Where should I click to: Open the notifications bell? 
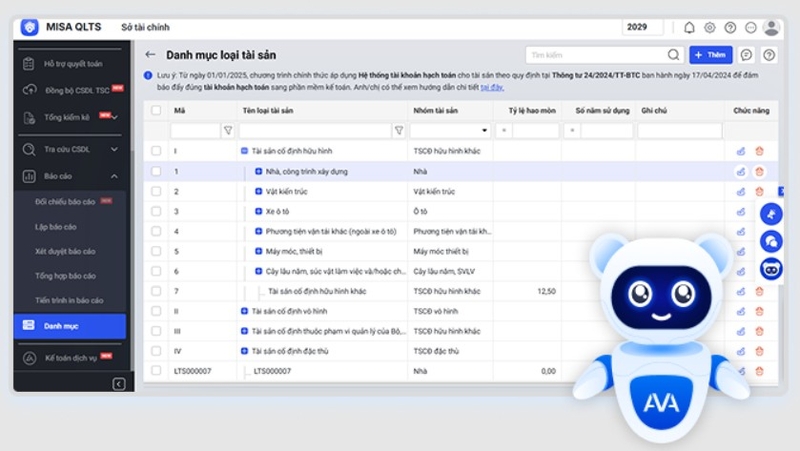click(x=689, y=28)
